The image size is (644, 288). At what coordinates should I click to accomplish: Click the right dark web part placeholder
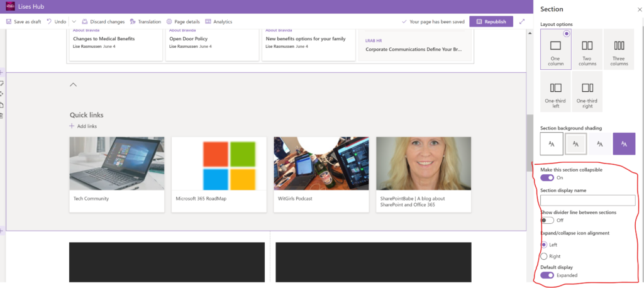click(374, 262)
